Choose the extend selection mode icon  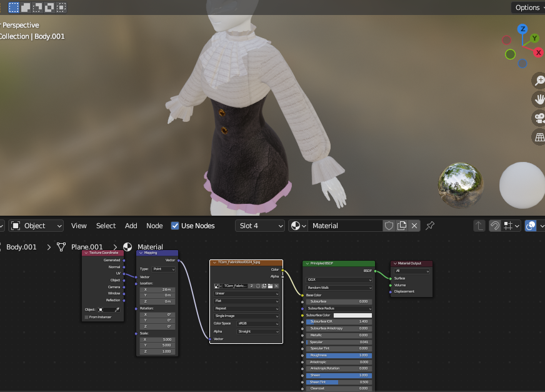coord(26,8)
